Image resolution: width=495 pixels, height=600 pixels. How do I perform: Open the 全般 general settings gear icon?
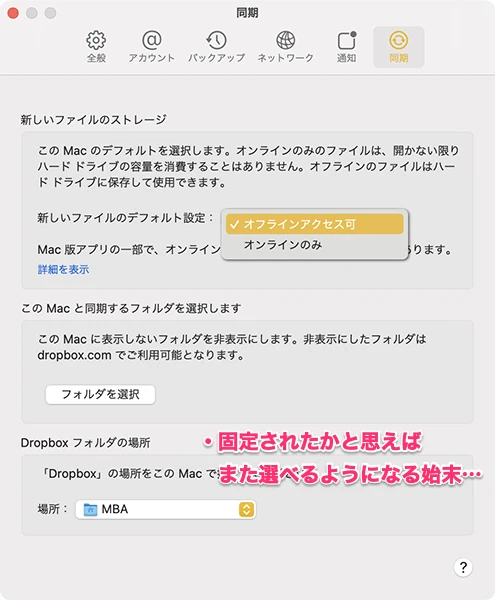click(x=96, y=40)
